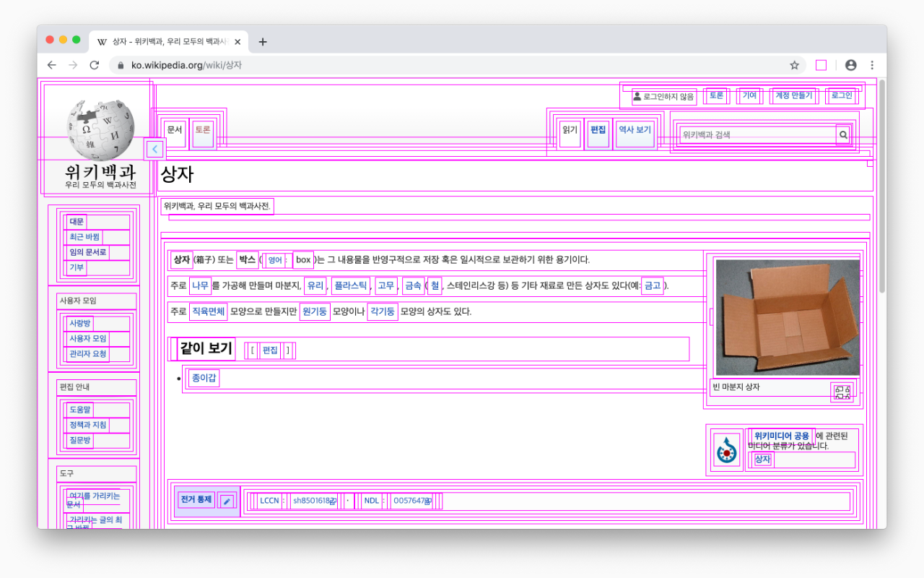
Task: Select the 편집 tab at the top
Action: 598,130
